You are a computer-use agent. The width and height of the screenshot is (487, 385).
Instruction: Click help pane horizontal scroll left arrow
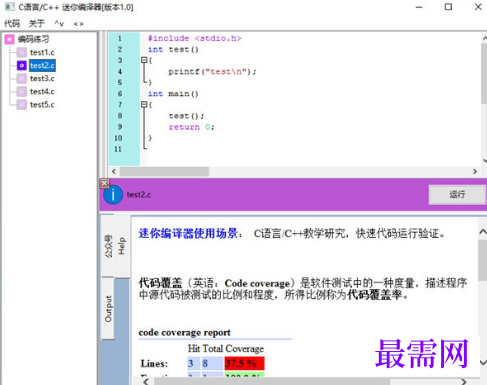tap(146, 382)
